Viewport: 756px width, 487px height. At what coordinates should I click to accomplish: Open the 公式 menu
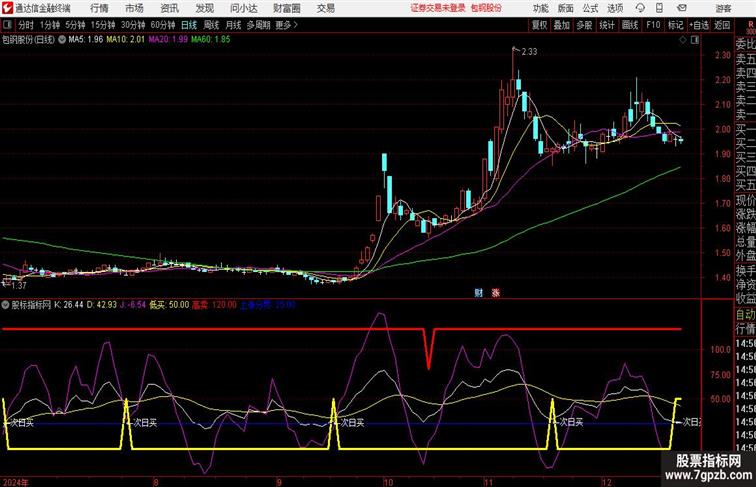[590, 8]
